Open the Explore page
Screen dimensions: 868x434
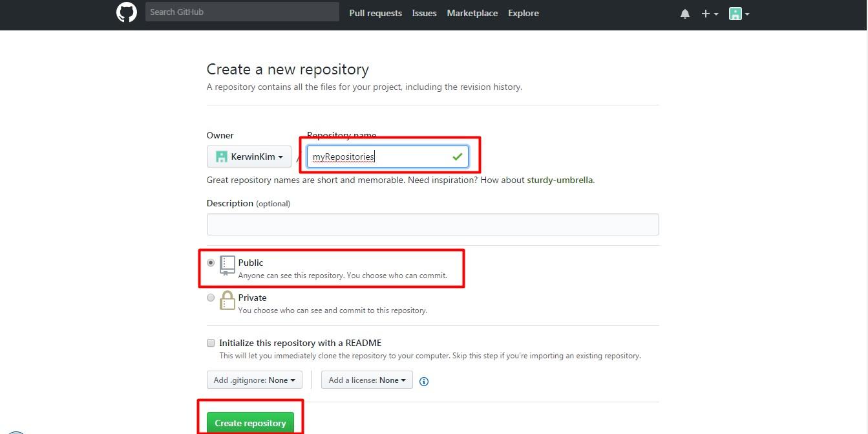(524, 13)
